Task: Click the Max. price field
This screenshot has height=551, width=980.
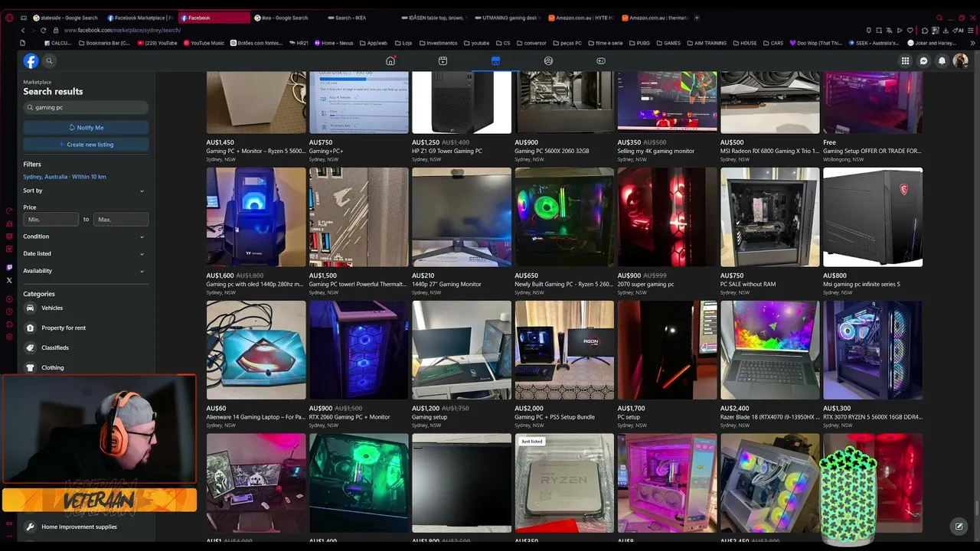Action: tap(121, 220)
